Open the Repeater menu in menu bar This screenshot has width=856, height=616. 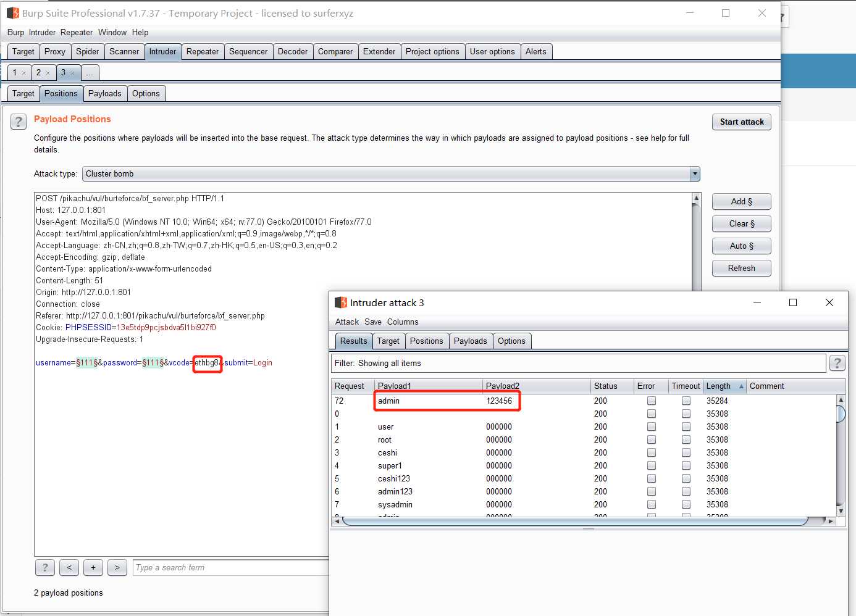(77, 32)
